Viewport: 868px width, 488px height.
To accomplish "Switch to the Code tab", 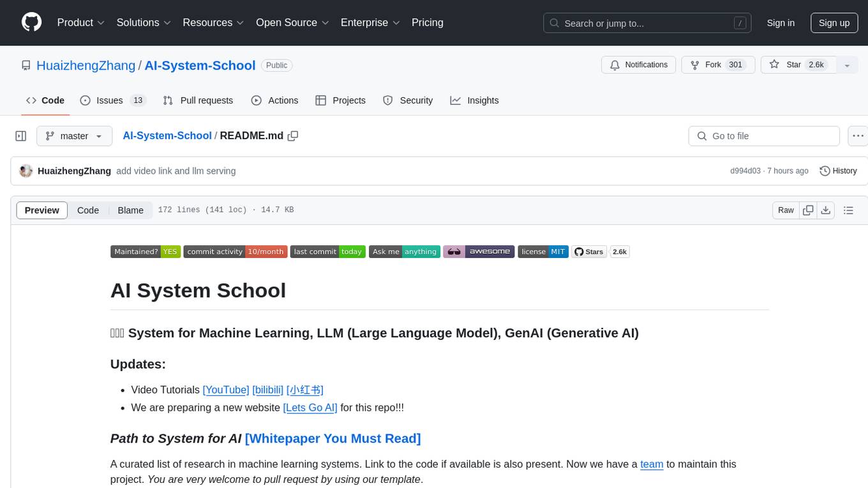I will (x=45, y=100).
